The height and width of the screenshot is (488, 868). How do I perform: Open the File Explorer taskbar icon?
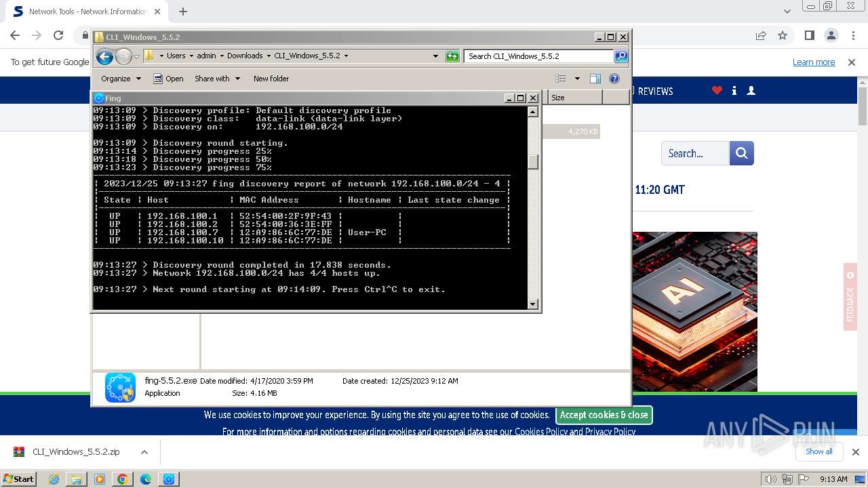coord(77,479)
